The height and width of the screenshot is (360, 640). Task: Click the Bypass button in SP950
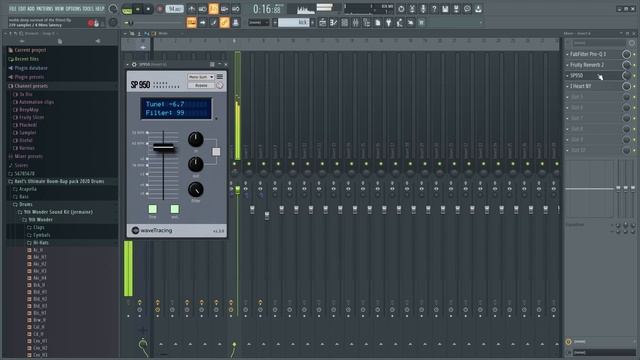click(x=201, y=85)
